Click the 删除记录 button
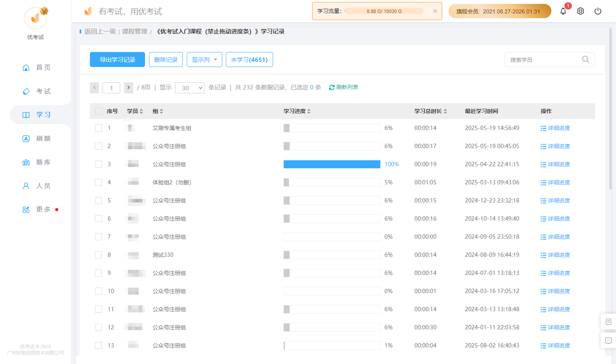 (166, 59)
